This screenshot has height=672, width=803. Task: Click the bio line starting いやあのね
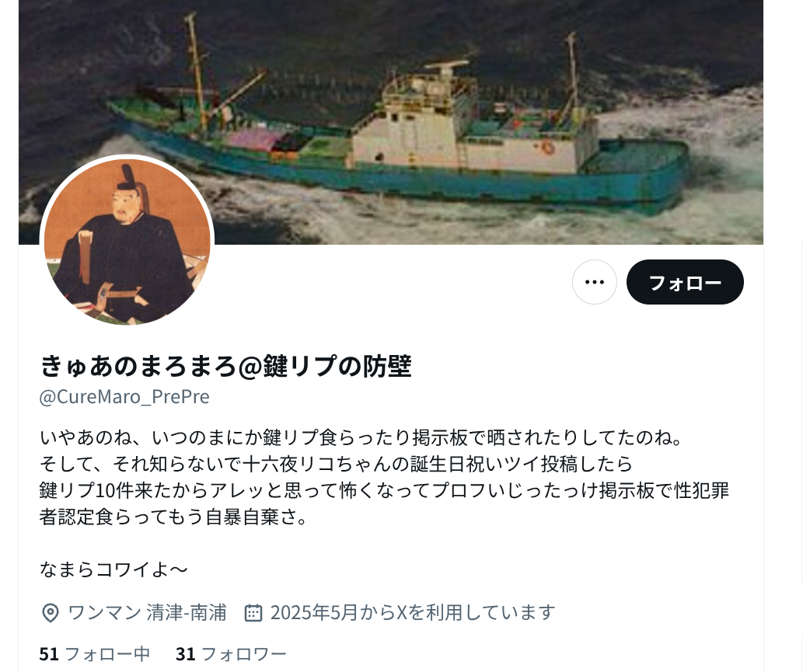361,437
